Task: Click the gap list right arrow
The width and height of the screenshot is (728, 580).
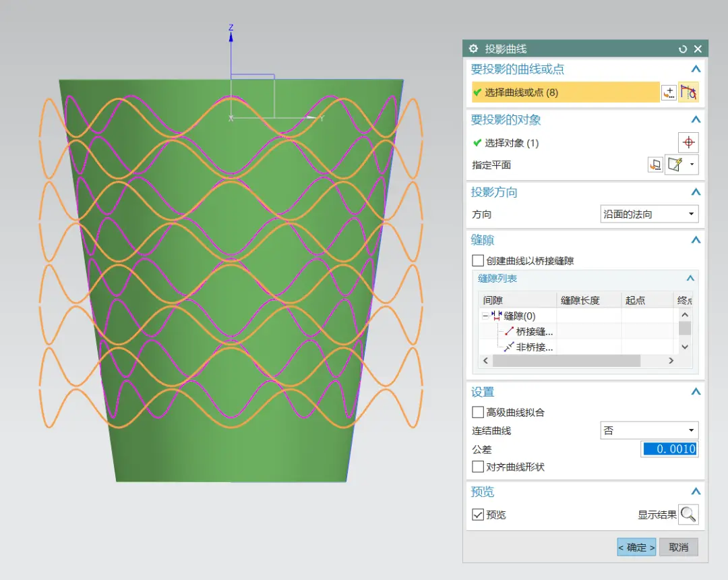Action: tap(671, 360)
